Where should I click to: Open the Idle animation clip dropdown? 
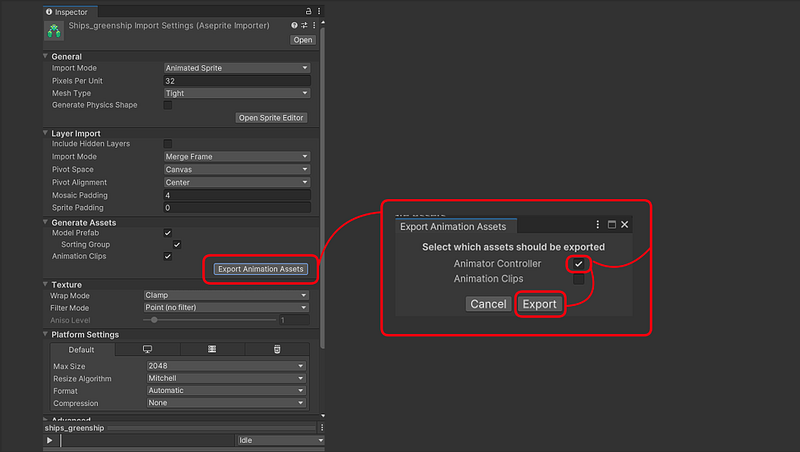[x=280, y=440]
